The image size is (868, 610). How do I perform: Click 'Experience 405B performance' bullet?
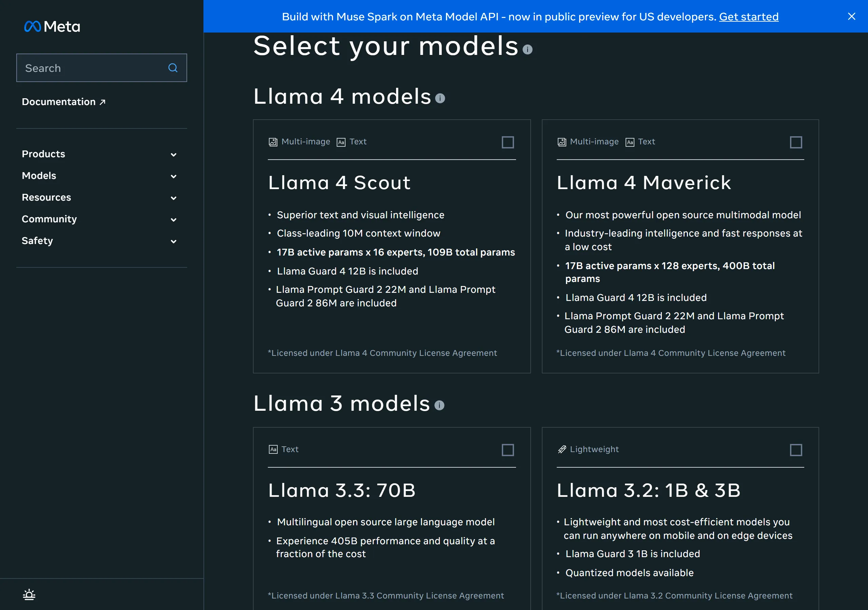click(x=385, y=547)
